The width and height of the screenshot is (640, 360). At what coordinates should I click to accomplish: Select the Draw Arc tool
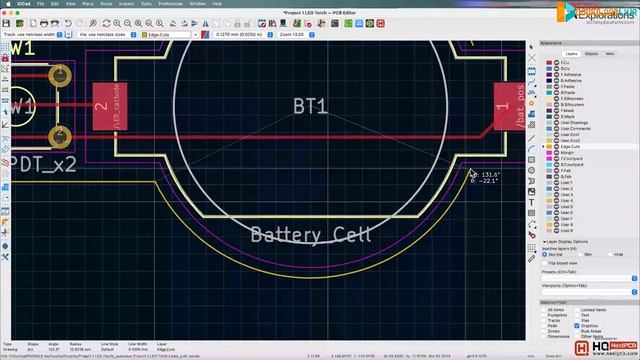[531, 149]
